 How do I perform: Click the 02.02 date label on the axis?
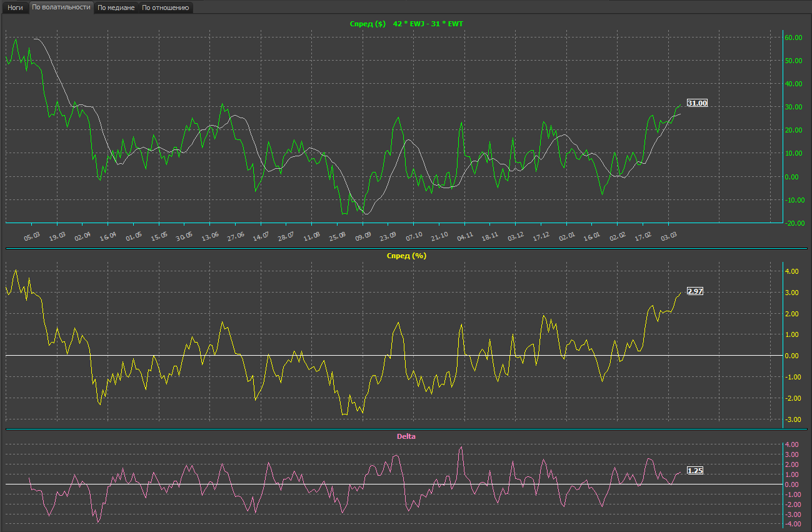click(x=618, y=236)
